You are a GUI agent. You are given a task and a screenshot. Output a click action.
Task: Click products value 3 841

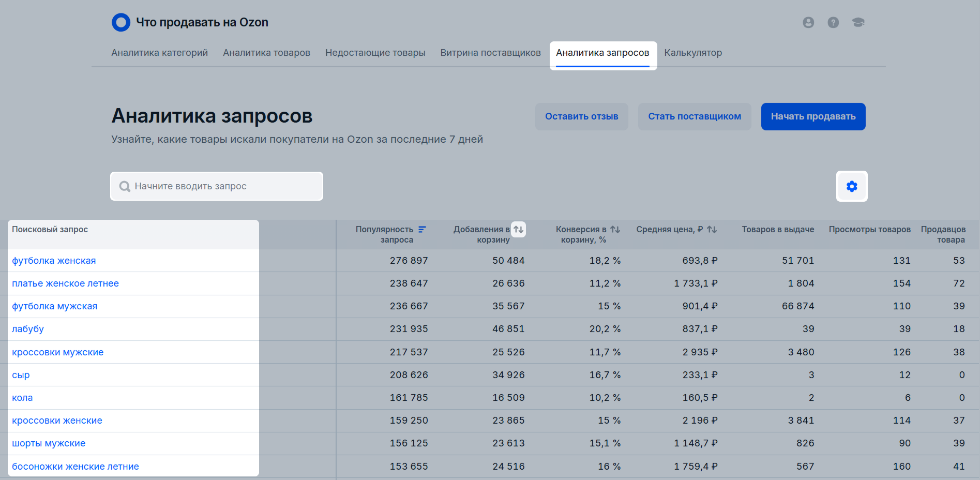pos(801,421)
